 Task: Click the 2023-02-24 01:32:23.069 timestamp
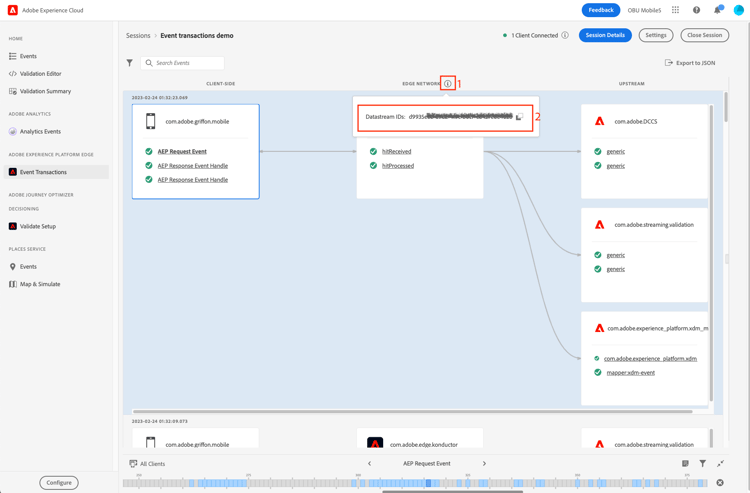pos(160,98)
